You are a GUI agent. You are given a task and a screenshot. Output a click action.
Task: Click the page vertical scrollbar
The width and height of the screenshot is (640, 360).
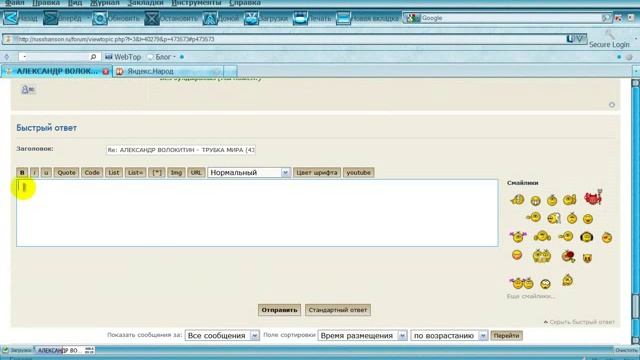pos(635,212)
